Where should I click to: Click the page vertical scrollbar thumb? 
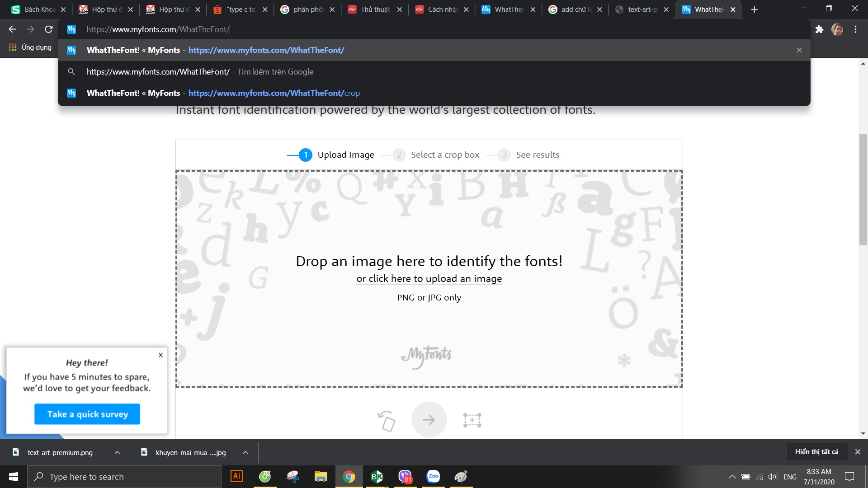pyautogui.click(x=863, y=190)
